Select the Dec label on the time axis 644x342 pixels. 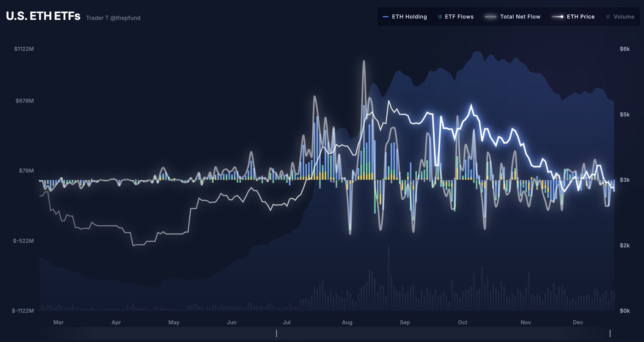pyautogui.click(x=578, y=322)
